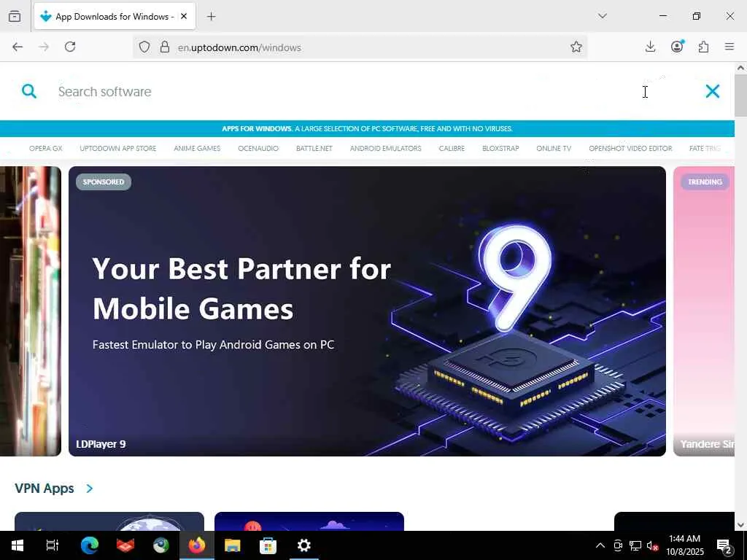This screenshot has width=747, height=560.
Task: Open the OPENSHOT VIDEO EDITOR link
Action: 630,148
